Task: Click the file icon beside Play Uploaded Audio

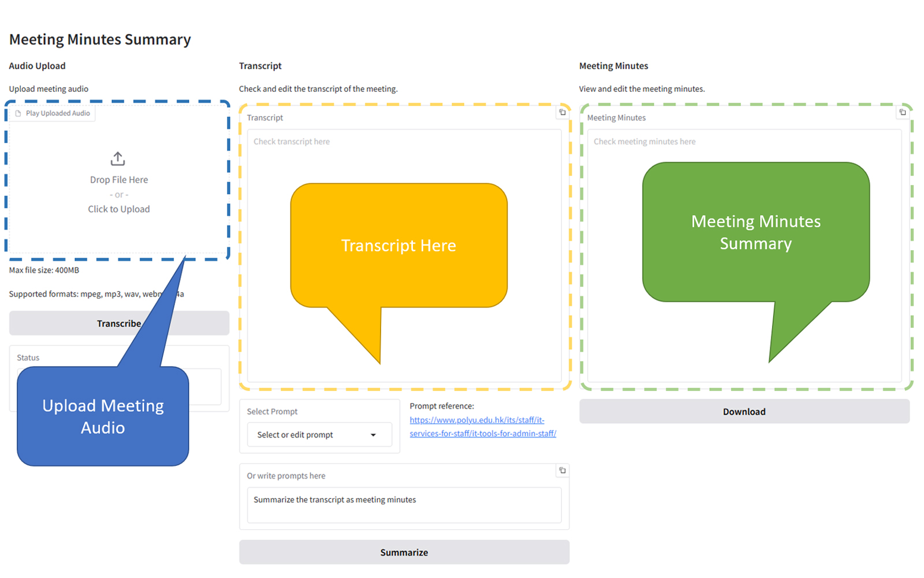Action: (x=18, y=113)
